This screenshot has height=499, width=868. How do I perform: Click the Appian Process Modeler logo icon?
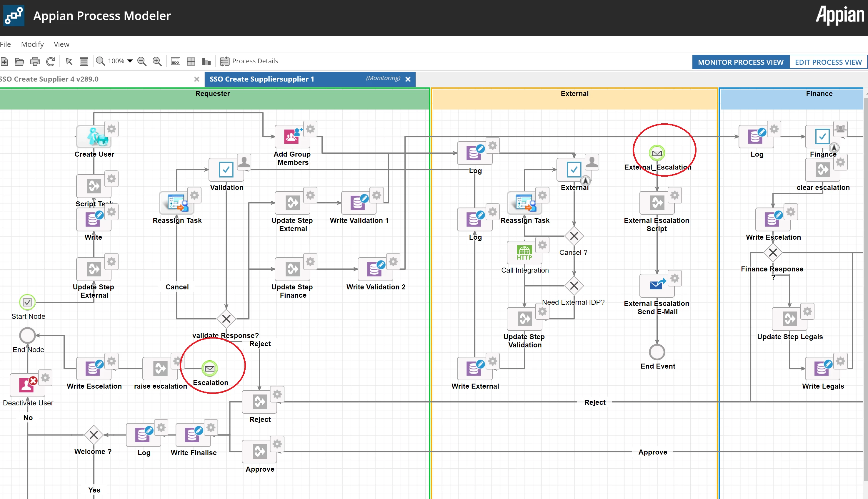(x=14, y=16)
